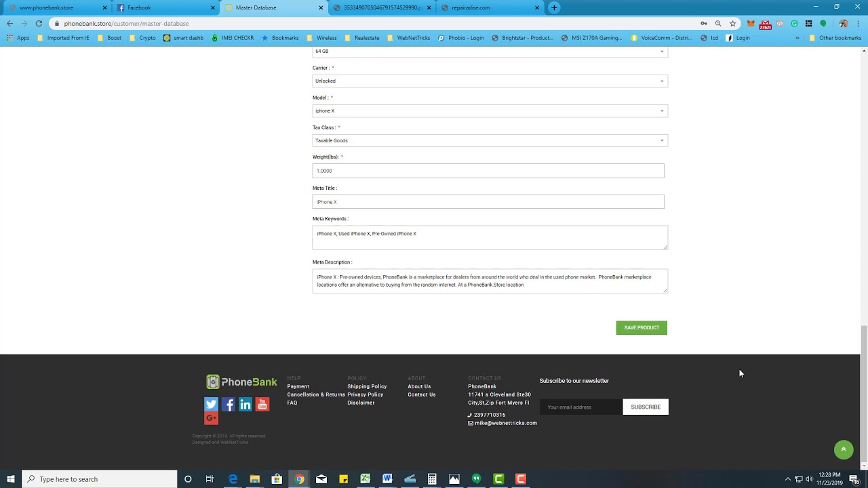The width and height of the screenshot is (868, 488).
Task: Open the Tax Class dropdown
Action: [x=490, y=141]
